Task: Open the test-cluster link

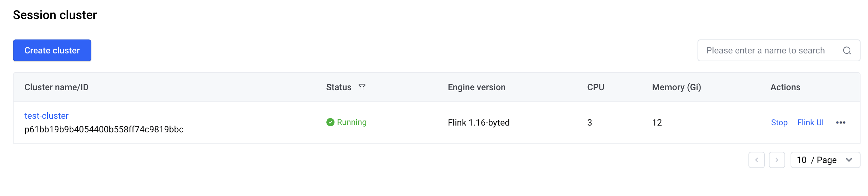Action: pyautogui.click(x=47, y=116)
